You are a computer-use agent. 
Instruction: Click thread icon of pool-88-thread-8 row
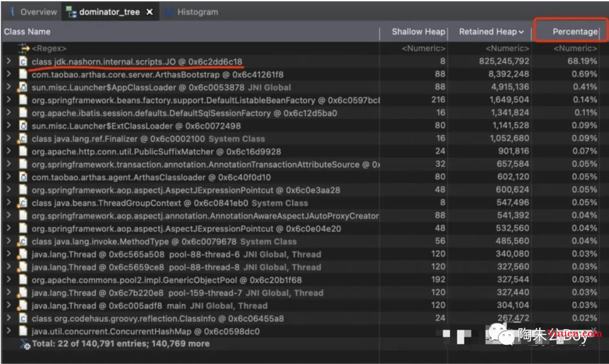[x=23, y=267]
